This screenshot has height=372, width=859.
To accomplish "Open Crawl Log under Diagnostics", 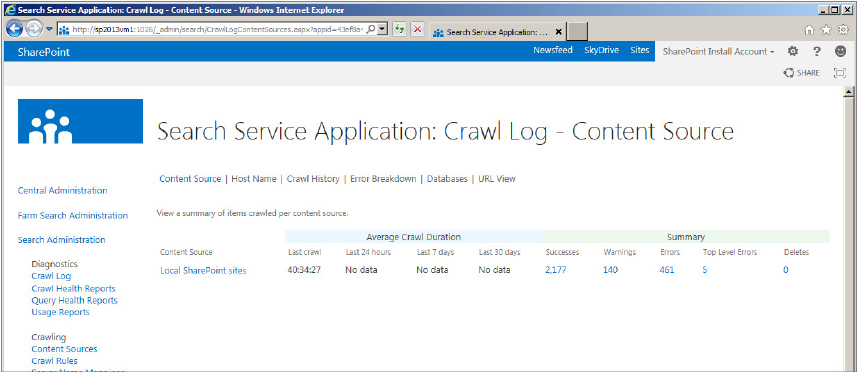I will pyautogui.click(x=51, y=276).
